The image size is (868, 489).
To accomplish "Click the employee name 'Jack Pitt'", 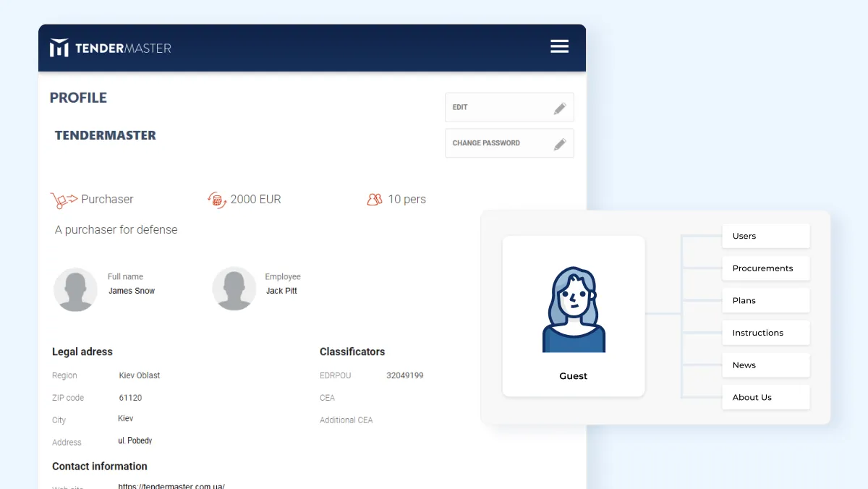I will click(281, 291).
